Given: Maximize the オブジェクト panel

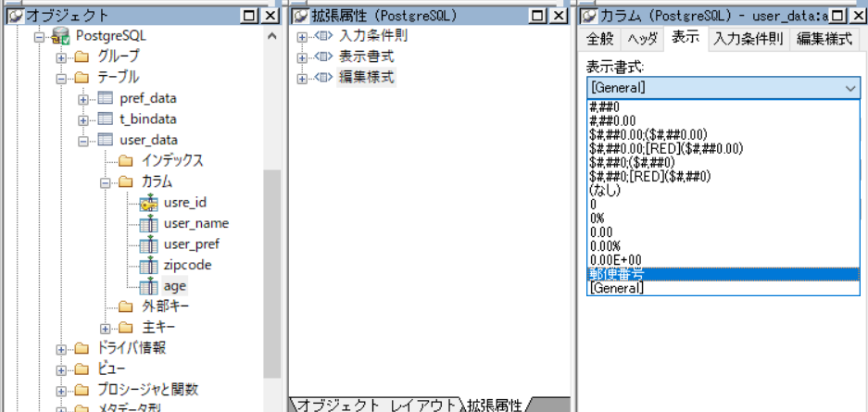Looking at the screenshot, I should [x=248, y=16].
